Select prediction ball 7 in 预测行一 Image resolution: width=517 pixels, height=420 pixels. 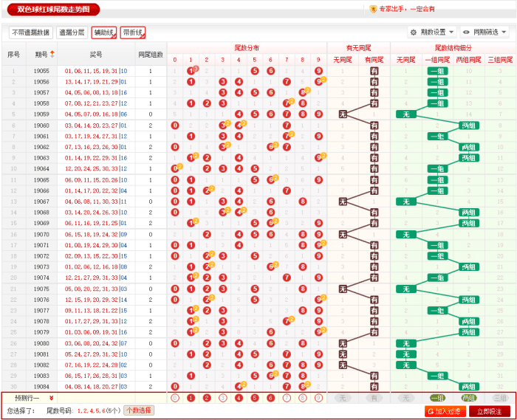coord(287,398)
